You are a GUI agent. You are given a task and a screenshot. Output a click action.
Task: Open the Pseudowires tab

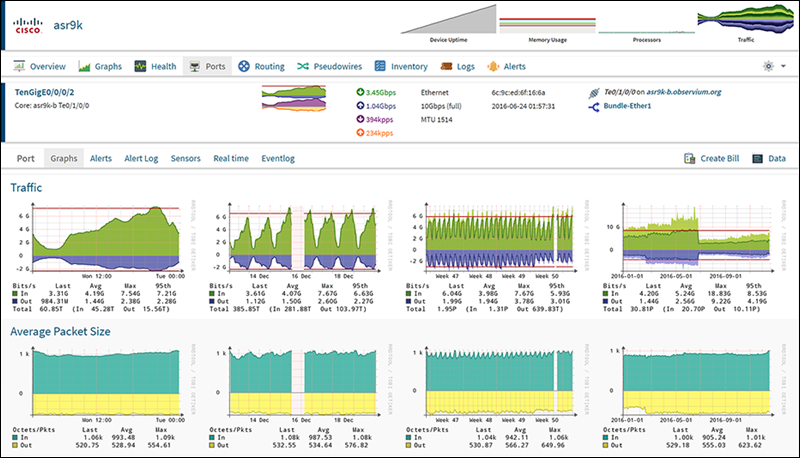pyautogui.click(x=330, y=66)
